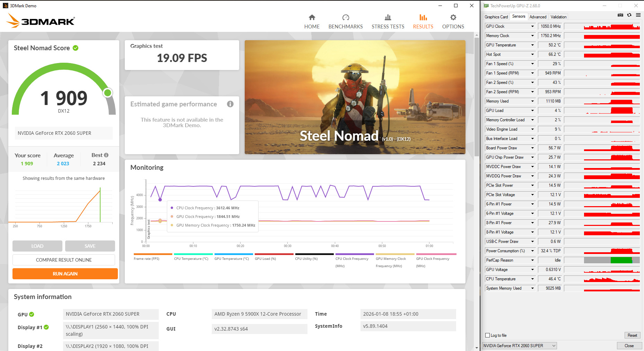The height and width of the screenshot is (351, 644).
Task: Click the RUN AGAIN button
Action: pyautogui.click(x=65, y=274)
